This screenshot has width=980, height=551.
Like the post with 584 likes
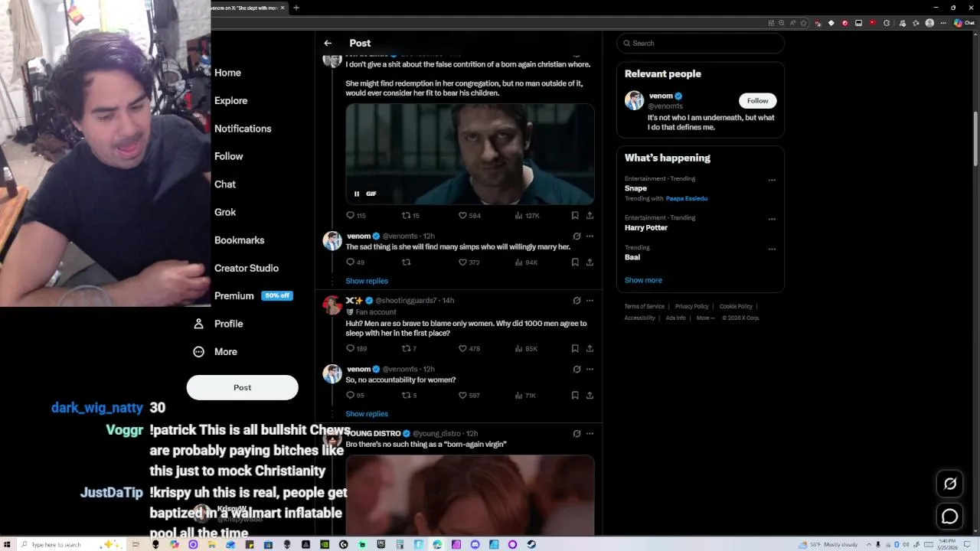pos(469,216)
